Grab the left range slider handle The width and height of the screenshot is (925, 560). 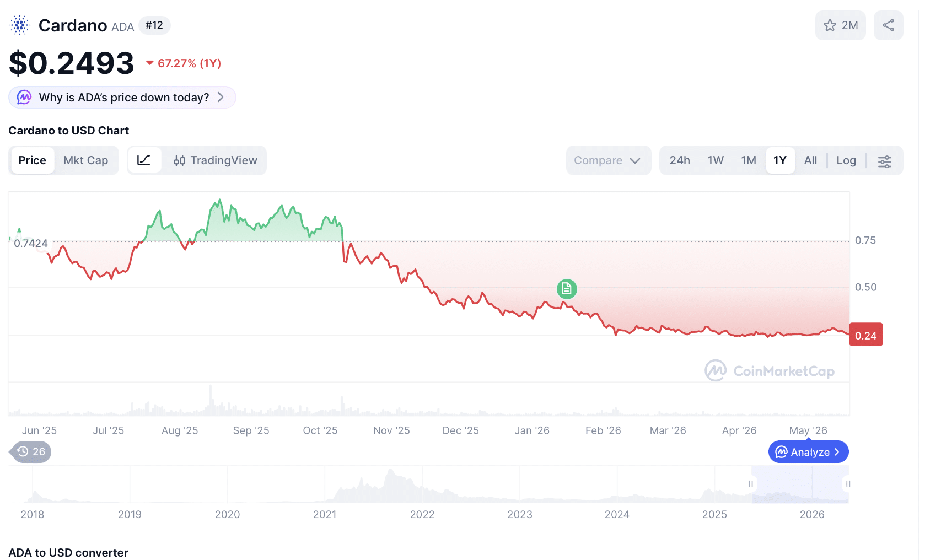coord(750,484)
